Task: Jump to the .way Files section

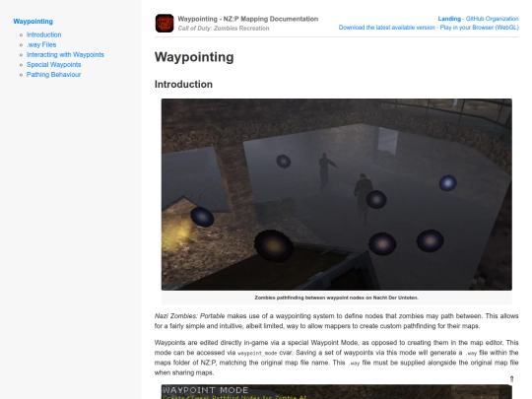Action: click(x=41, y=44)
